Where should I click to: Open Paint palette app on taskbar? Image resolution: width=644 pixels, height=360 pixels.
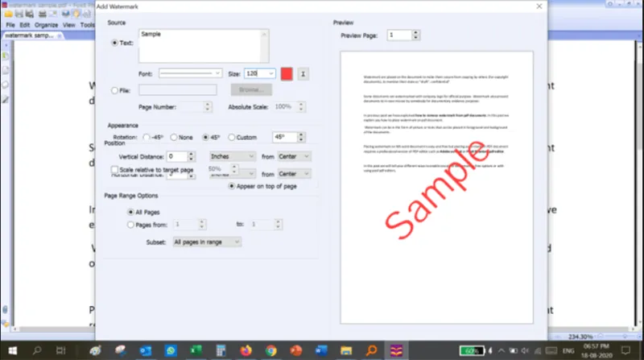[x=95, y=350]
